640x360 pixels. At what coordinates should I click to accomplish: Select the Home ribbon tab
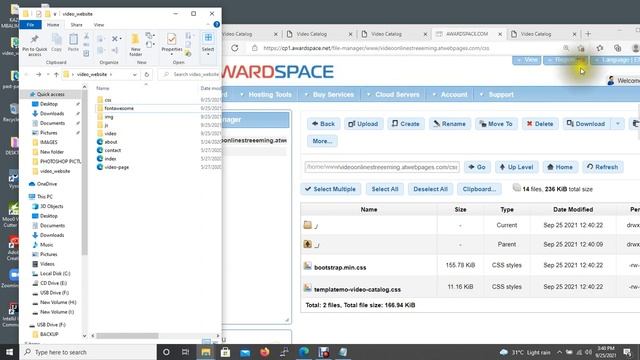(x=53, y=25)
